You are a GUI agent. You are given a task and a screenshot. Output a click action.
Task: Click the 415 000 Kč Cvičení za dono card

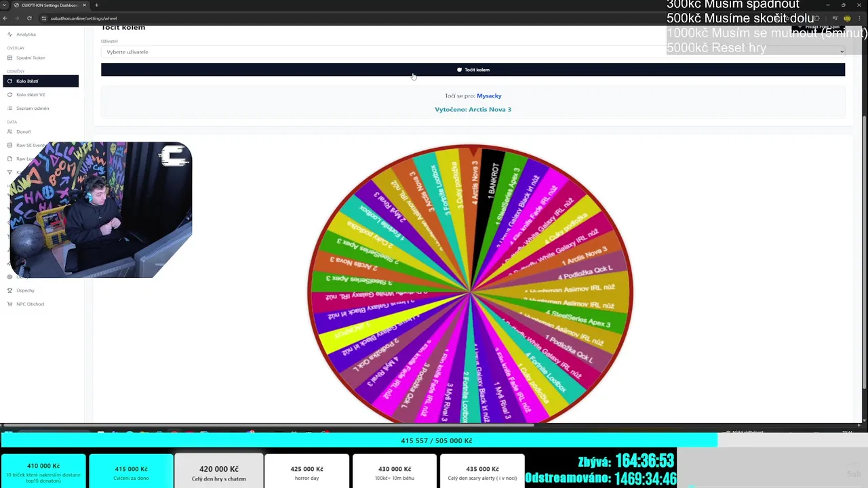pos(131,470)
